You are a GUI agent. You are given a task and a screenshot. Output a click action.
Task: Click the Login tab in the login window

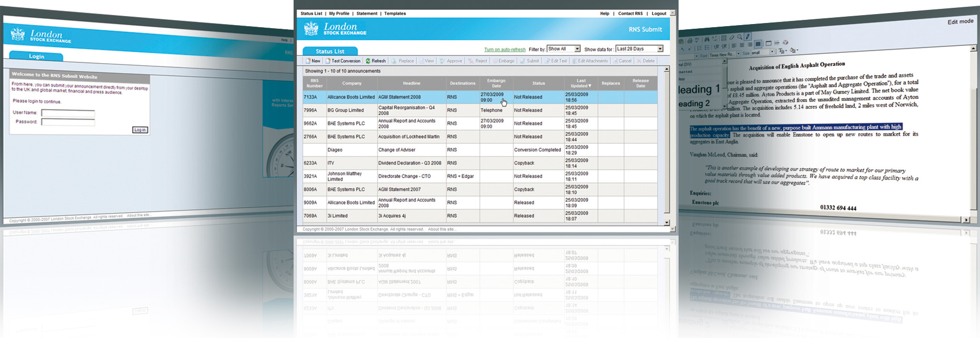37,56
